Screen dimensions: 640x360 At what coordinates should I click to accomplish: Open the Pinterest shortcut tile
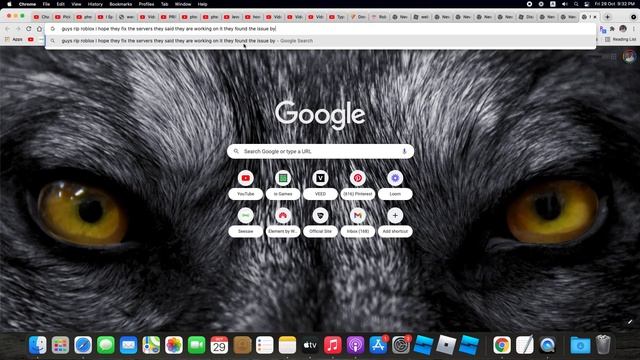[x=358, y=184]
